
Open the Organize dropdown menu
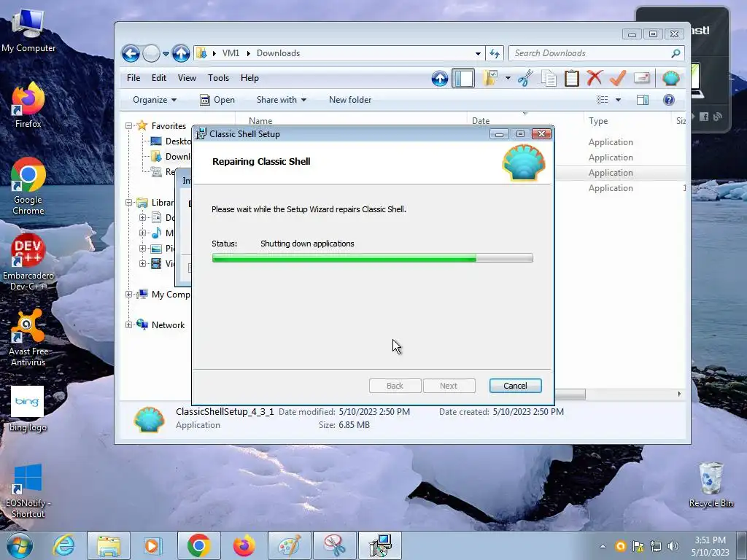[155, 100]
